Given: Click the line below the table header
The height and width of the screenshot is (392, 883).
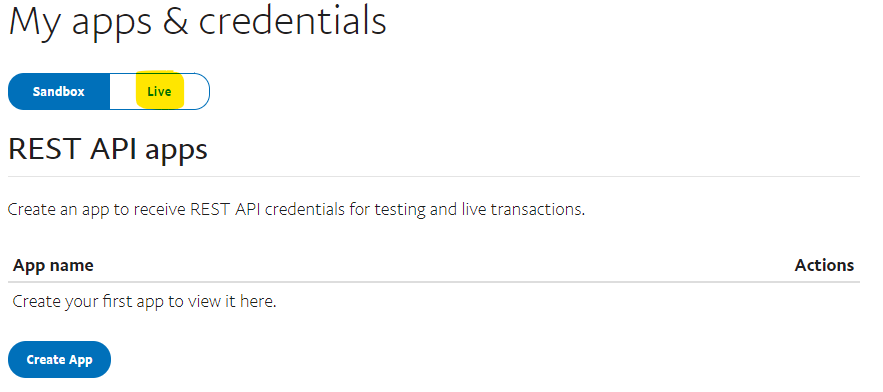Looking at the screenshot, I should coord(434,282).
